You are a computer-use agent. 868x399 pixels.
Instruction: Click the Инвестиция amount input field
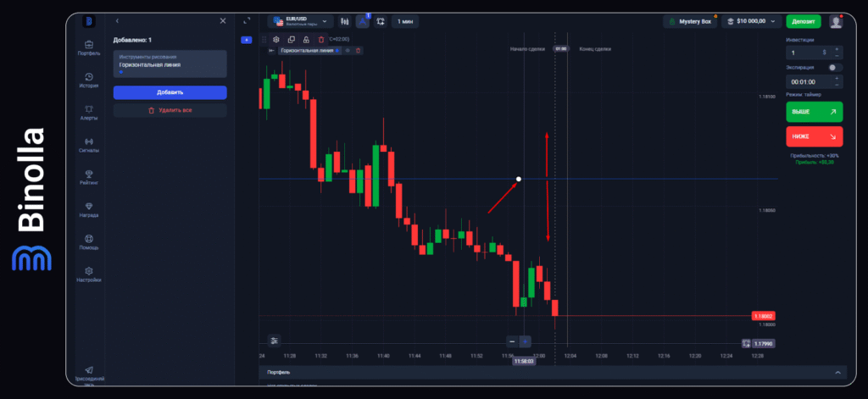[805, 53]
